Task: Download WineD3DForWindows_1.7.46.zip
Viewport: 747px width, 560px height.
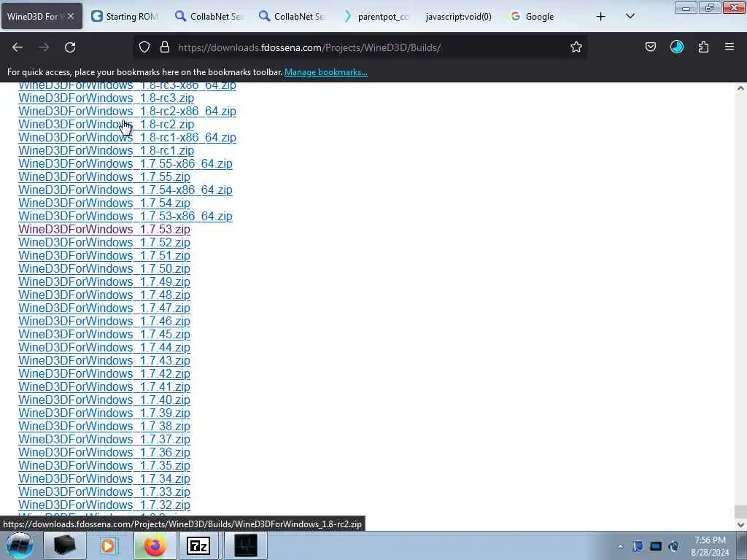Action: (104, 321)
